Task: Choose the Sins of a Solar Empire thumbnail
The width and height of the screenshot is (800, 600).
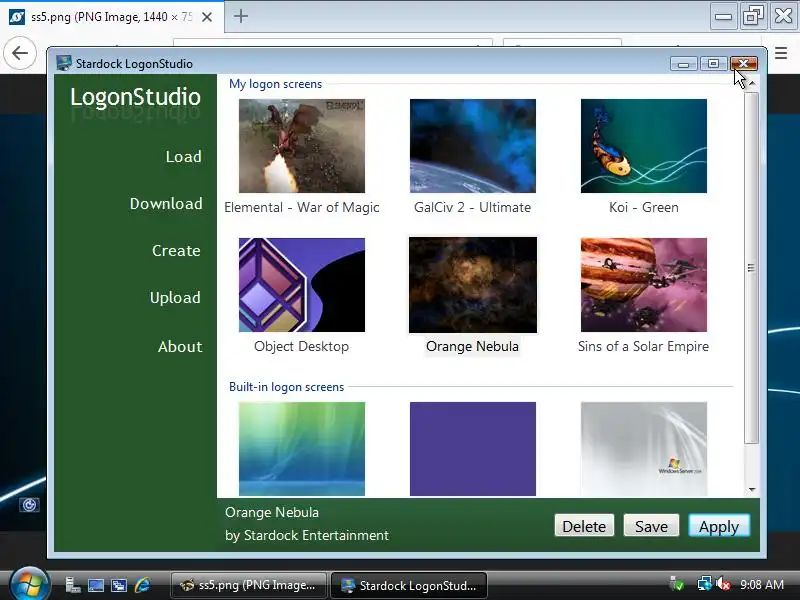Action: click(x=644, y=285)
